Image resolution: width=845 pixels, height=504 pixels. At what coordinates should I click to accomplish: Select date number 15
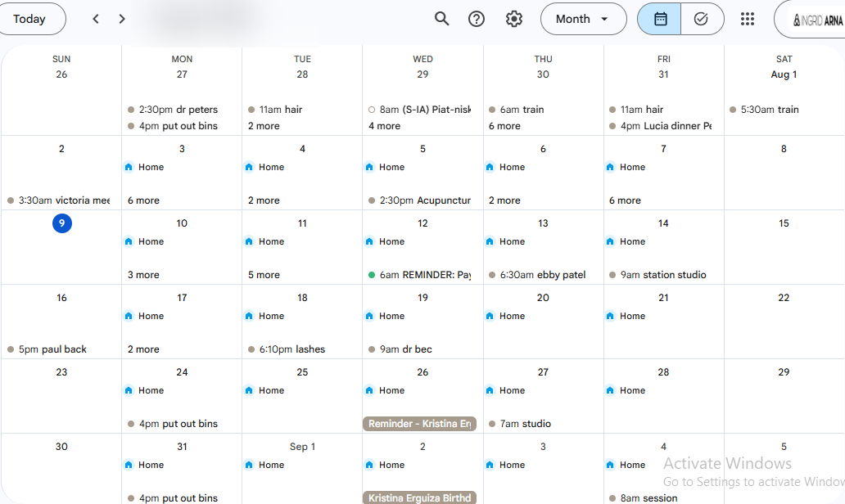point(784,223)
